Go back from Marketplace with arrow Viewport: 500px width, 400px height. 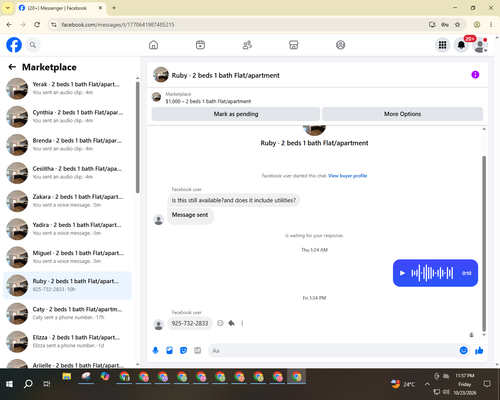tap(12, 67)
